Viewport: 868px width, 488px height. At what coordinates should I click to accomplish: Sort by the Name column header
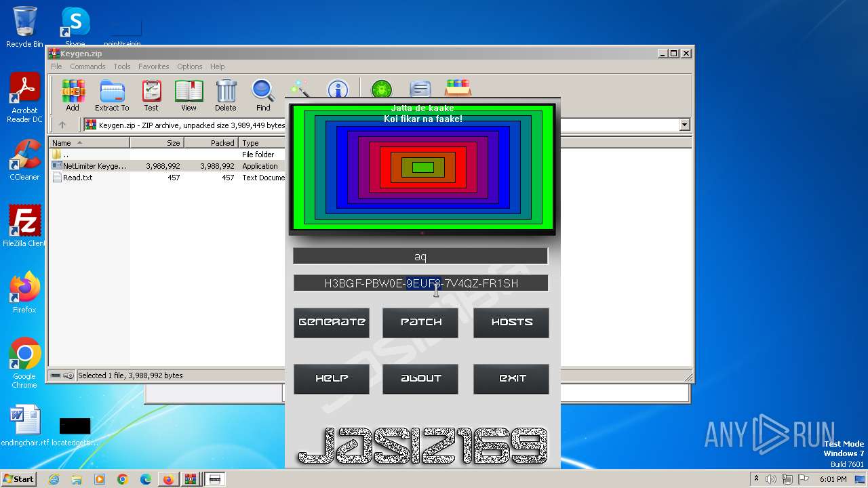pyautogui.click(x=90, y=143)
